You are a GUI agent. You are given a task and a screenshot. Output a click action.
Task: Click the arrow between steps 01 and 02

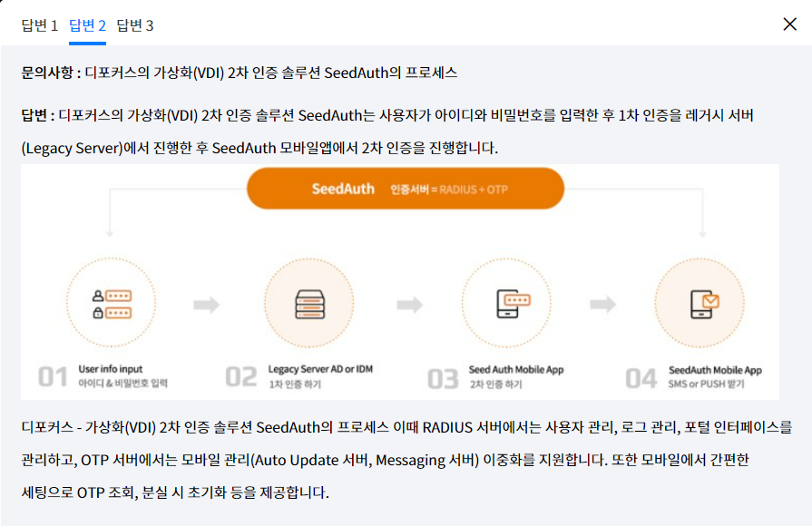pyautogui.click(x=207, y=305)
